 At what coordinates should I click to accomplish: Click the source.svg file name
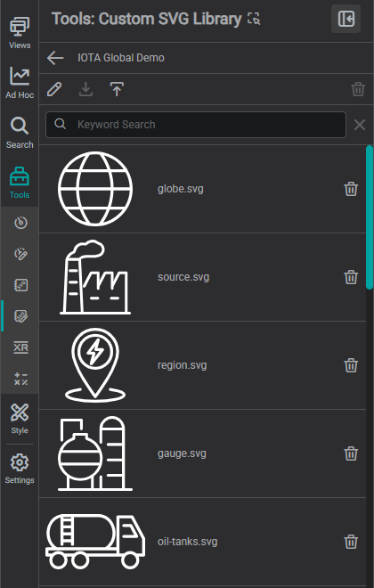tap(183, 277)
